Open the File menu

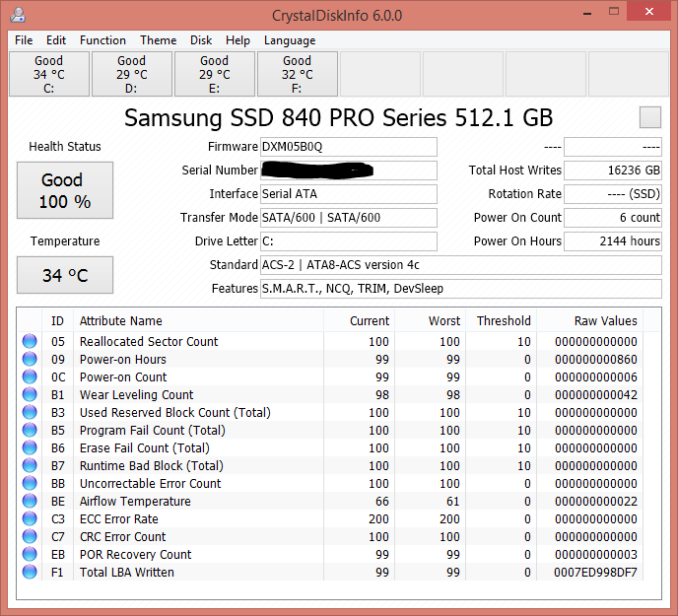(x=24, y=40)
